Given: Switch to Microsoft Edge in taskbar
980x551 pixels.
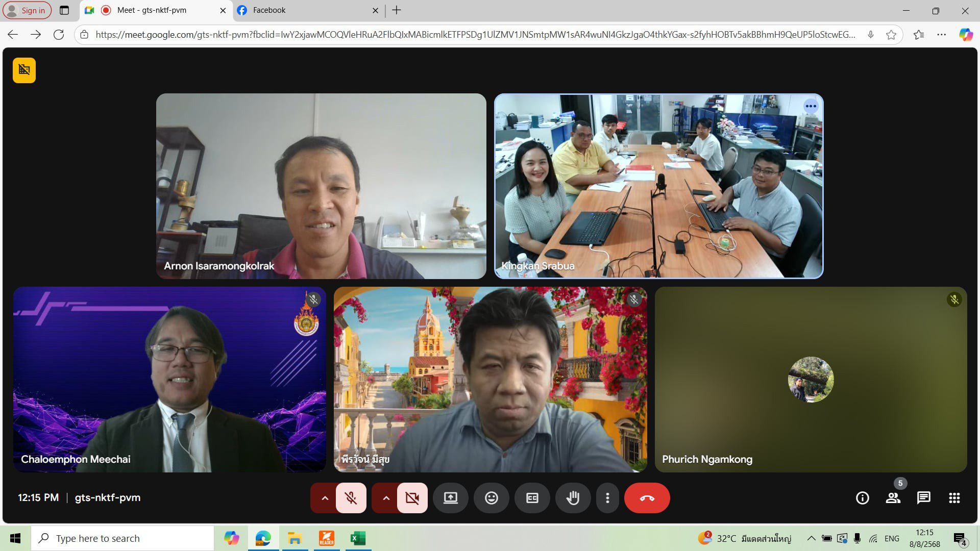Looking at the screenshot, I should (x=263, y=538).
